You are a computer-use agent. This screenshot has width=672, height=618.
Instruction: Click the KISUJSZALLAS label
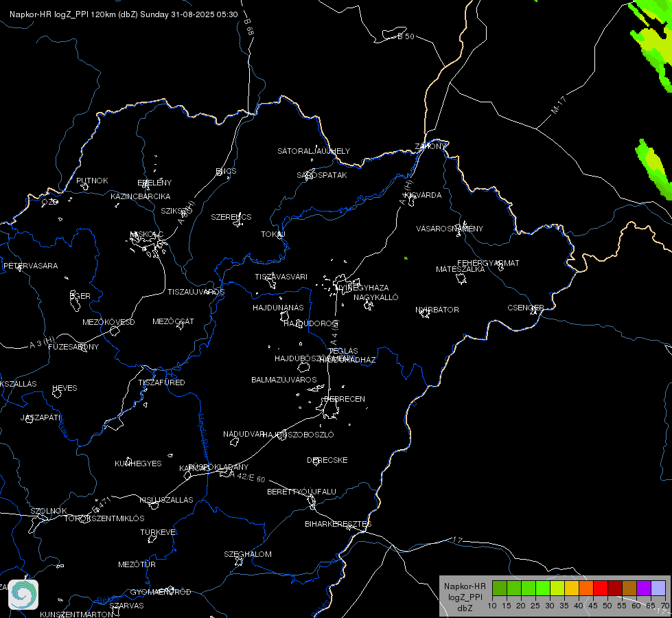(x=166, y=500)
